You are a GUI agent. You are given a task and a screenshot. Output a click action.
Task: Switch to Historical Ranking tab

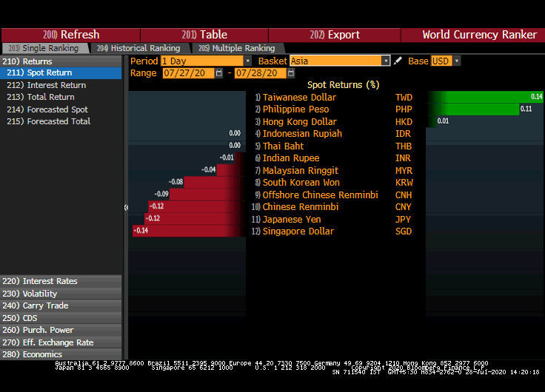click(138, 48)
